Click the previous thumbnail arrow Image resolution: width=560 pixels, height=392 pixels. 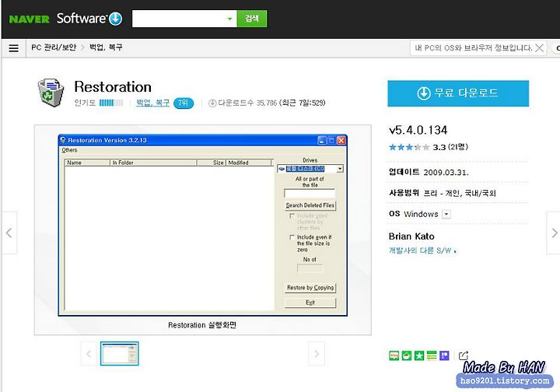click(x=89, y=354)
